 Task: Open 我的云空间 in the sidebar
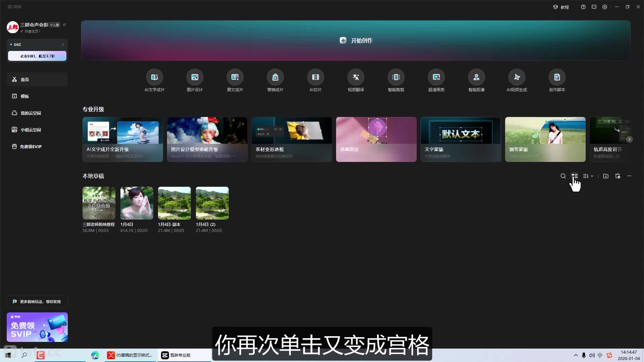coord(30,113)
